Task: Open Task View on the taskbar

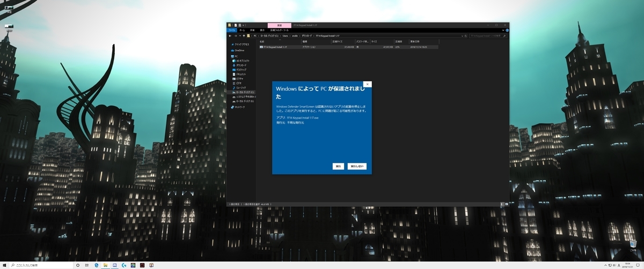Action: point(87,265)
